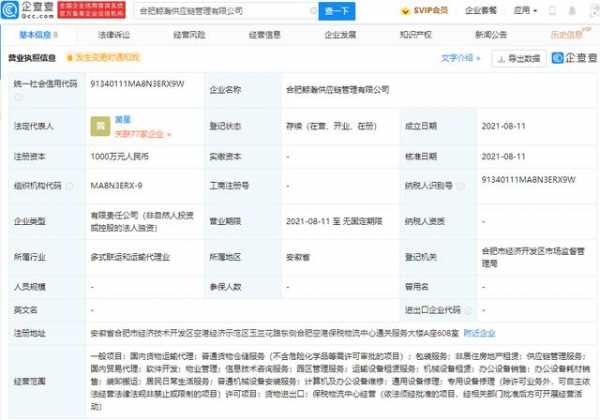Switch to the 法律诉讼 tab
Viewport: 600px width, 420px height.
tap(113, 34)
